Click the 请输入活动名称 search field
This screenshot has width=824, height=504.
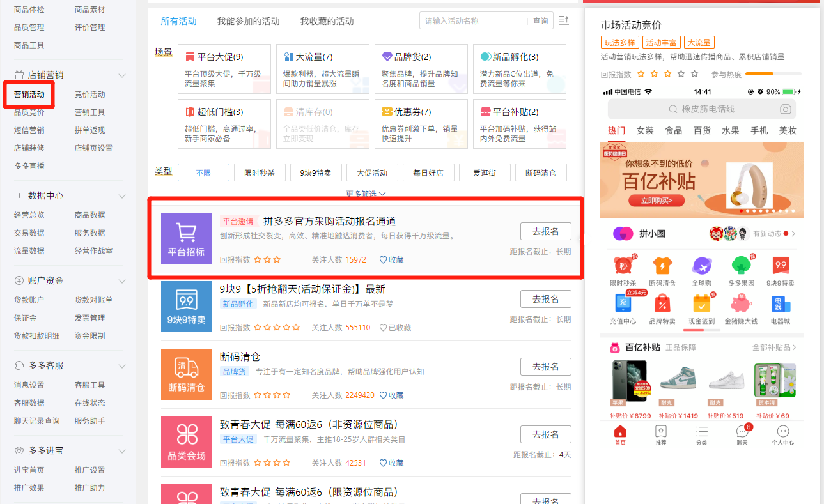pos(474,21)
